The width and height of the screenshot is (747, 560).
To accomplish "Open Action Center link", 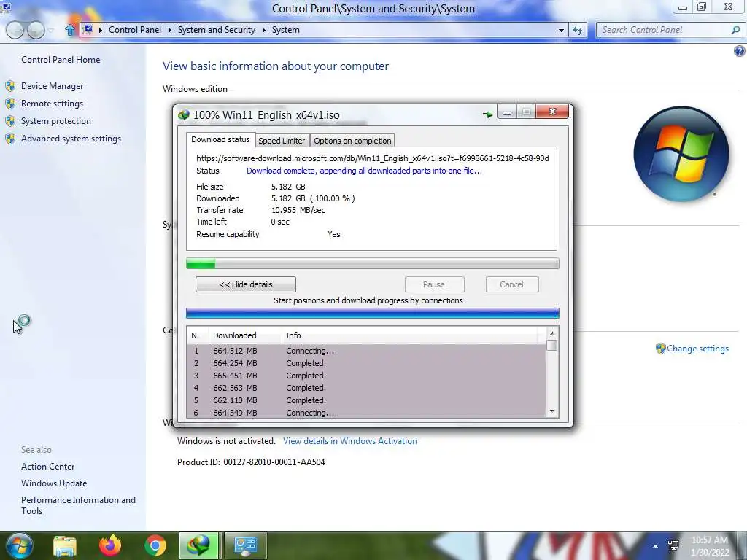I will (x=47, y=467).
